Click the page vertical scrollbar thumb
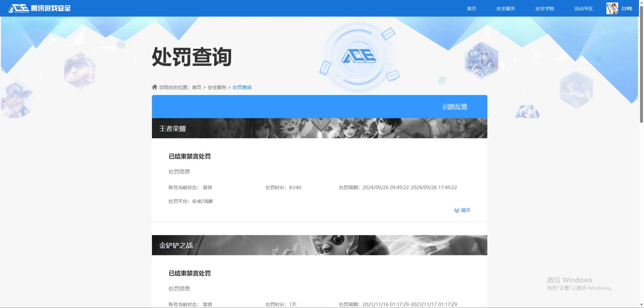Viewport: 644px width, 308px height. (x=641, y=64)
